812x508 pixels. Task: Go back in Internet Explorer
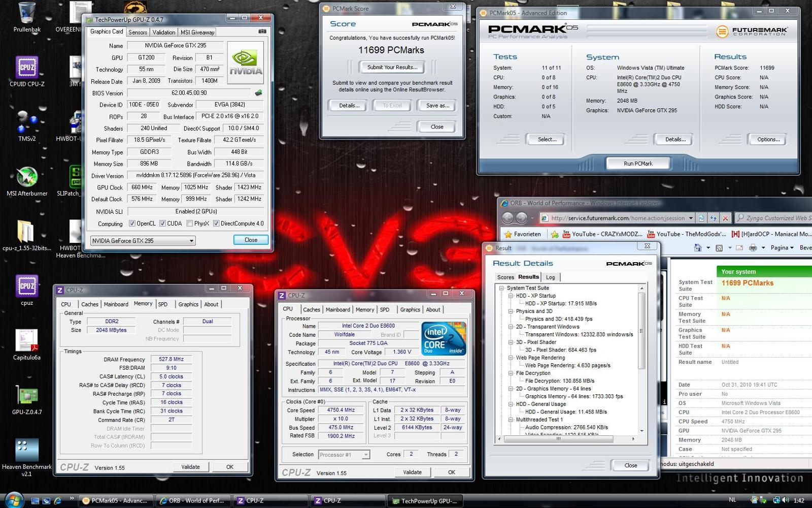507,218
